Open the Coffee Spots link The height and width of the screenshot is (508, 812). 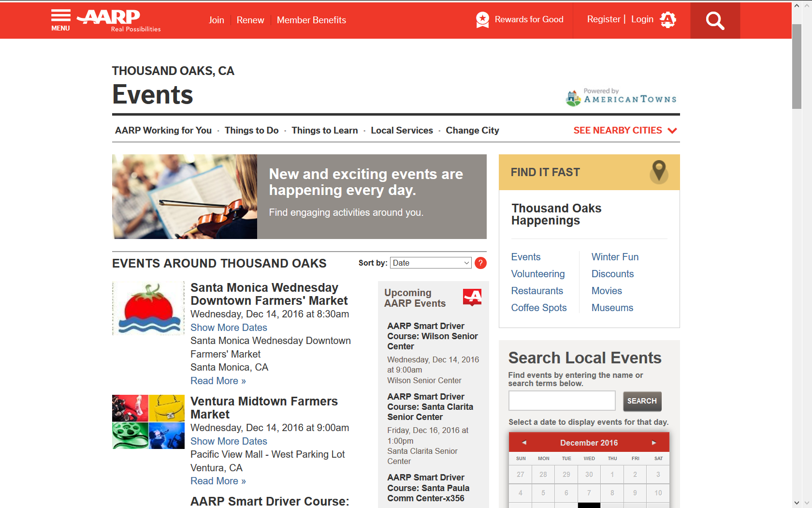point(539,308)
